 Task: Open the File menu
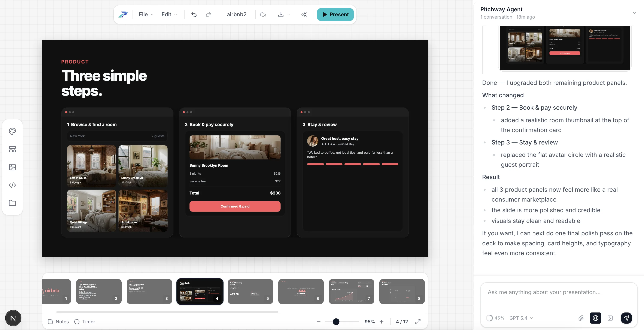click(146, 14)
